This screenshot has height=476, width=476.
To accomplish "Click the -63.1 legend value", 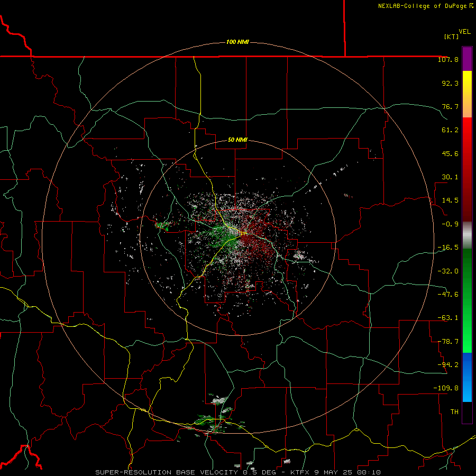I will click(x=448, y=318).
